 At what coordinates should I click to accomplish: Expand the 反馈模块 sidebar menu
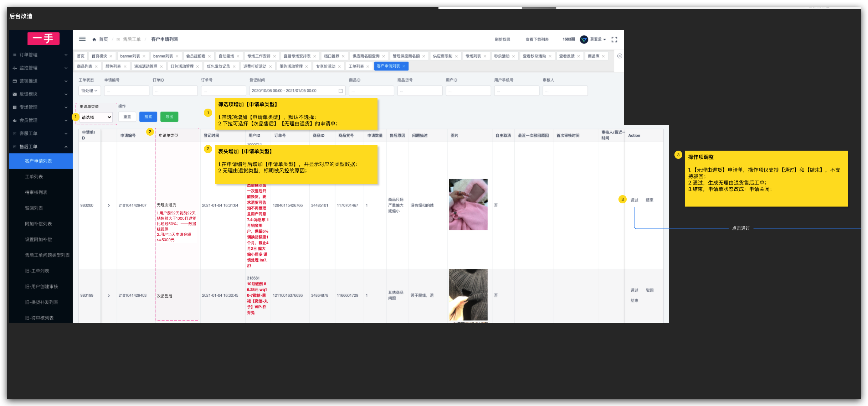coord(66,94)
